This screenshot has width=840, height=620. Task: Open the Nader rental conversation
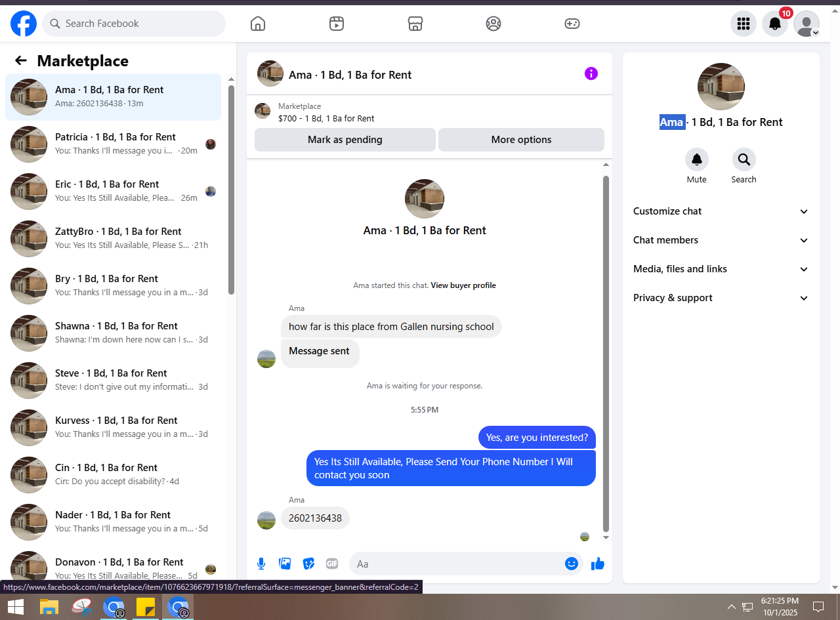coord(114,522)
